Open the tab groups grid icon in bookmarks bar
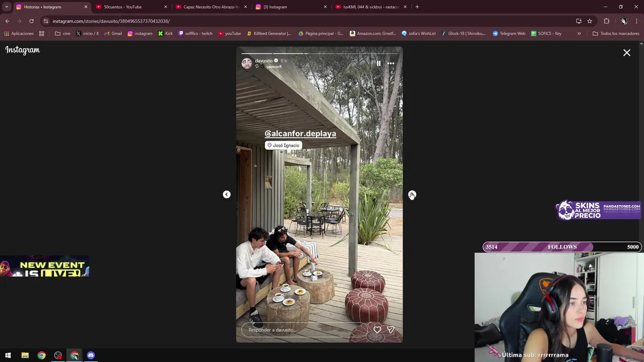Viewport: 644px width, 362px height. [x=42, y=34]
